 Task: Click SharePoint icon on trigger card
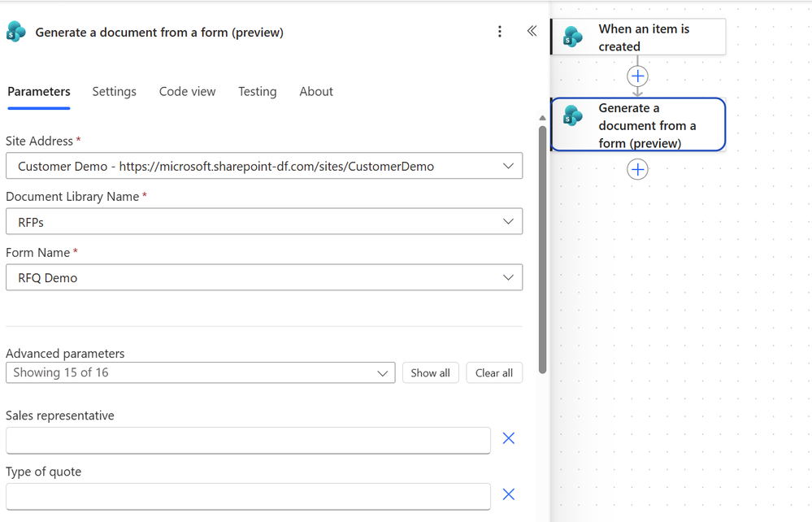[573, 37]
